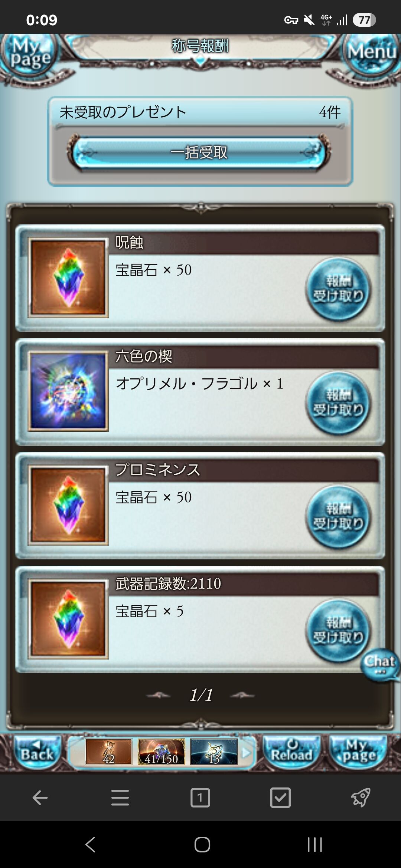The width and height of the screenshot is (401, 868).
Task: Tap the Back button in game footer
Action: [37, 752]
